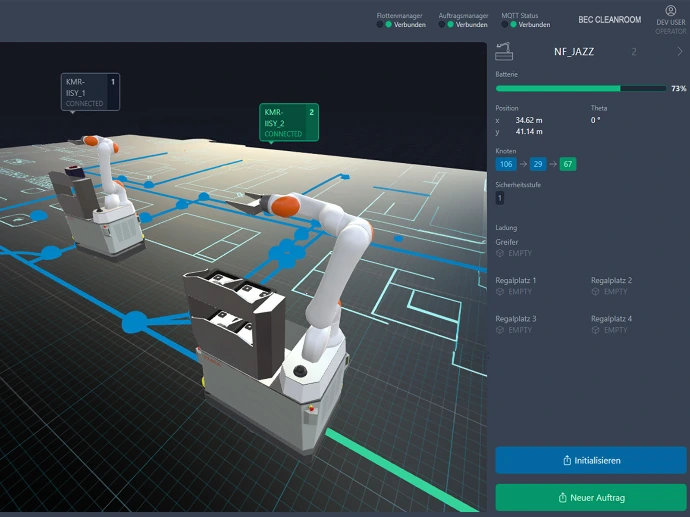The image size is (690, 517).
Task: Toggle the Flottenmanager connection indicator
Action: [x=388, y=25]
